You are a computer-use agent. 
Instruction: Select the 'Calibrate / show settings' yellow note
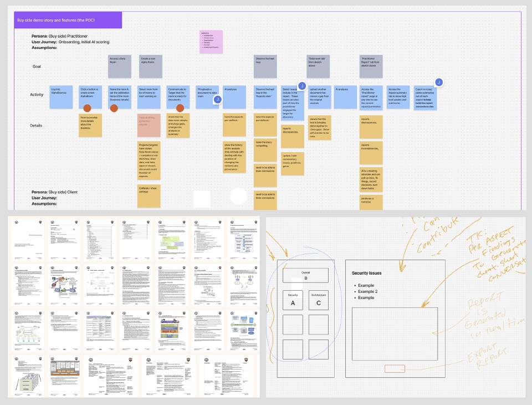(149, 196)
